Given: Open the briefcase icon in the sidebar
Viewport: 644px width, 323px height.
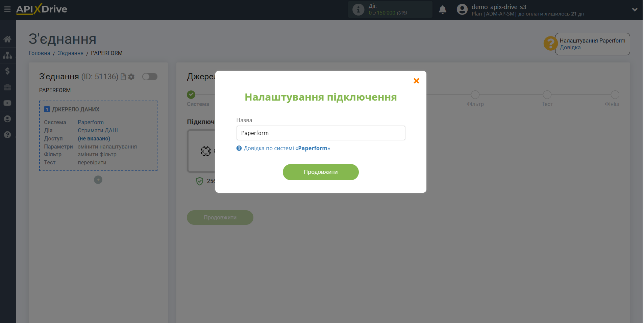Looking at the screenshot, I should pos(7,87).
